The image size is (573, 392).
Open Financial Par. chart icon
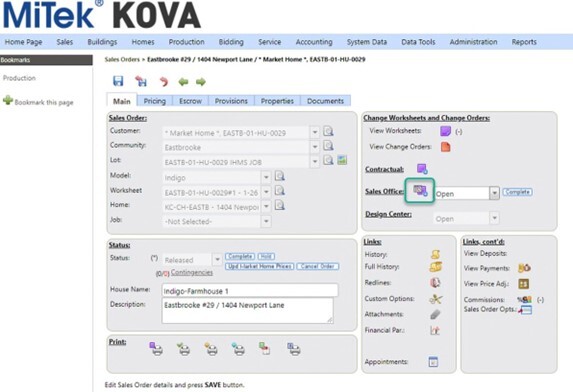click(435, 331)
